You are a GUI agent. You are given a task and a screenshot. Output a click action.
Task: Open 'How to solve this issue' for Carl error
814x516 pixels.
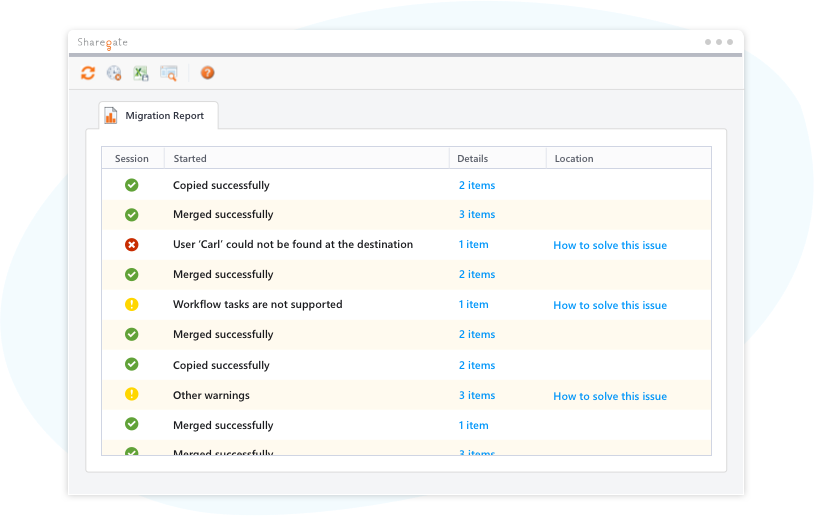(610, 245)
